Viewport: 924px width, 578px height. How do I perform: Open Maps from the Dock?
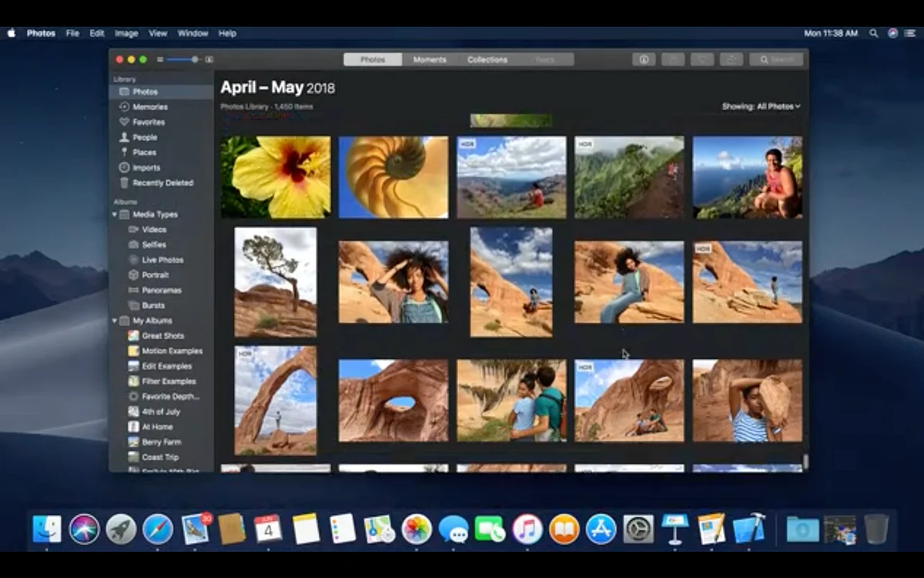click(380, 529)
